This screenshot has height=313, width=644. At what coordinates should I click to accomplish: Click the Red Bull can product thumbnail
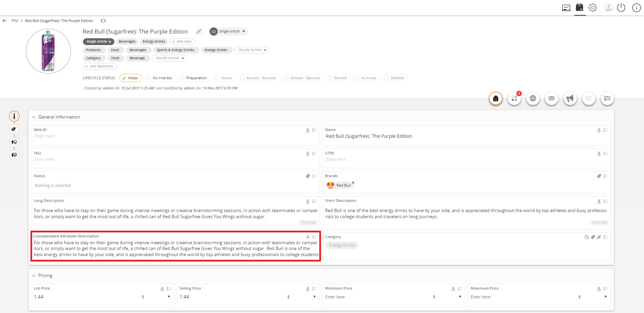[48, 51]
